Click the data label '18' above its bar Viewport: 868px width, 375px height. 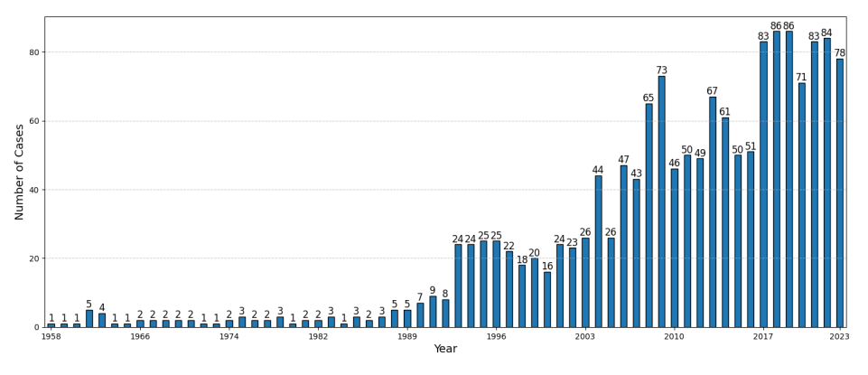[522, 259]
